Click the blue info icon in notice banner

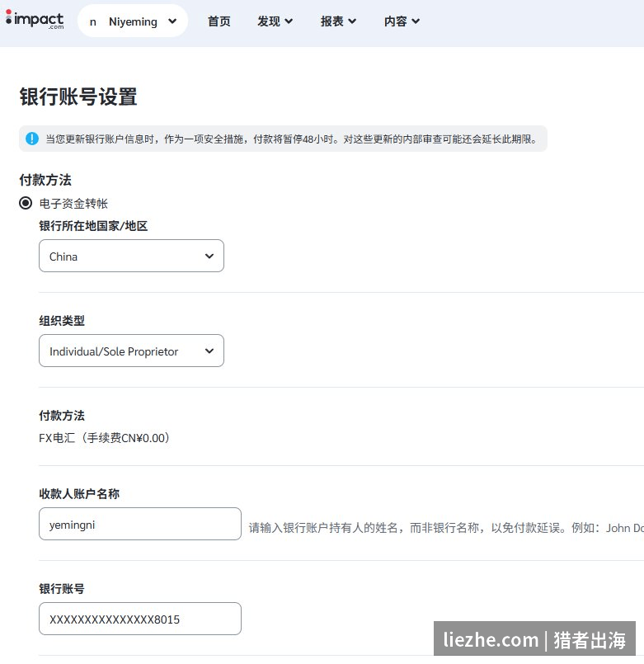coord(32,139)
